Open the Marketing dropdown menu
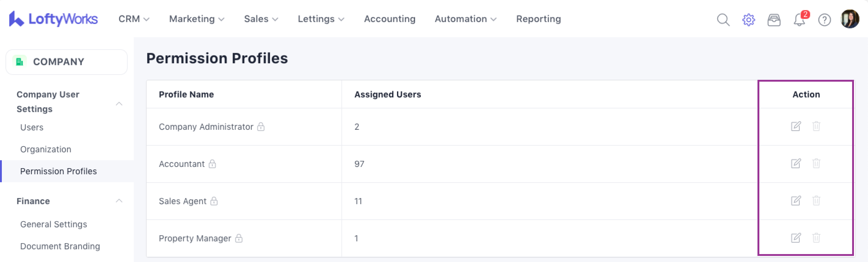 point(197,19)
